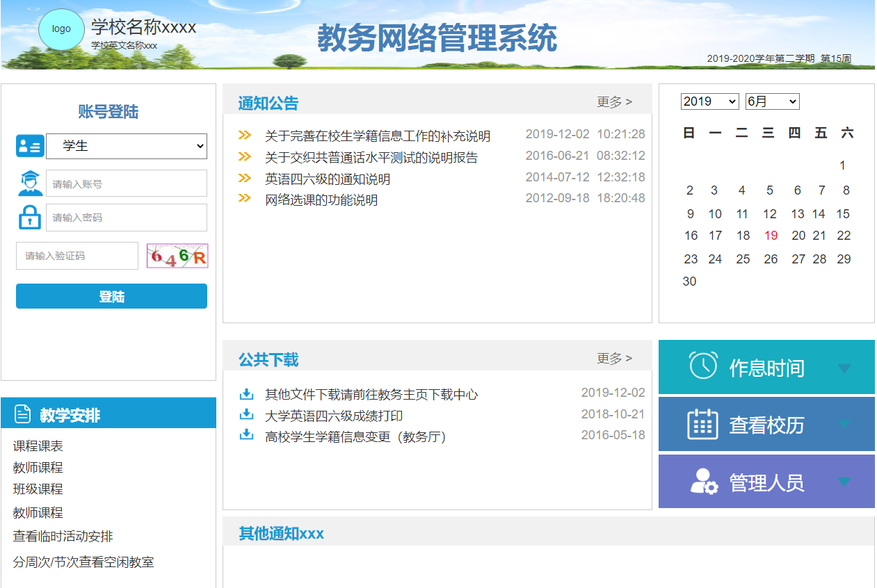Click the arrow icon before 英语四六级的通知说明
877x588 pixels.
245,178
